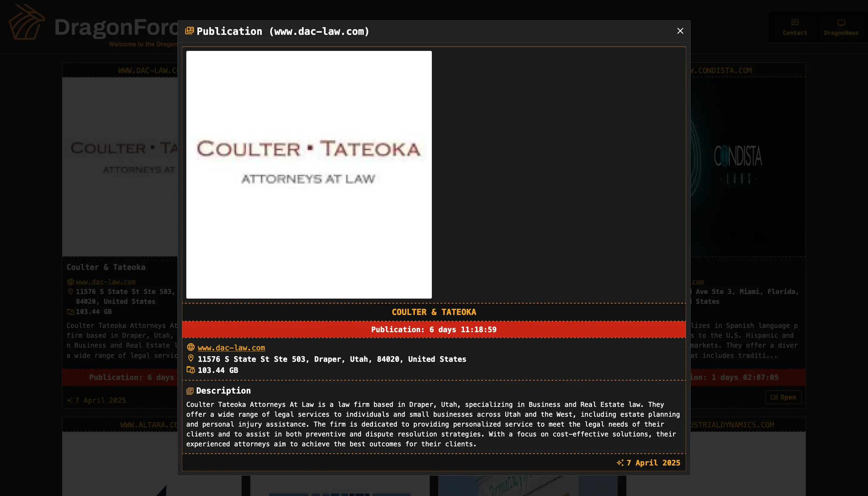The width and height of the screenshot is (868, 496).
Task: Click the globe icon in the dialog
Action: (x=191, y=347)
